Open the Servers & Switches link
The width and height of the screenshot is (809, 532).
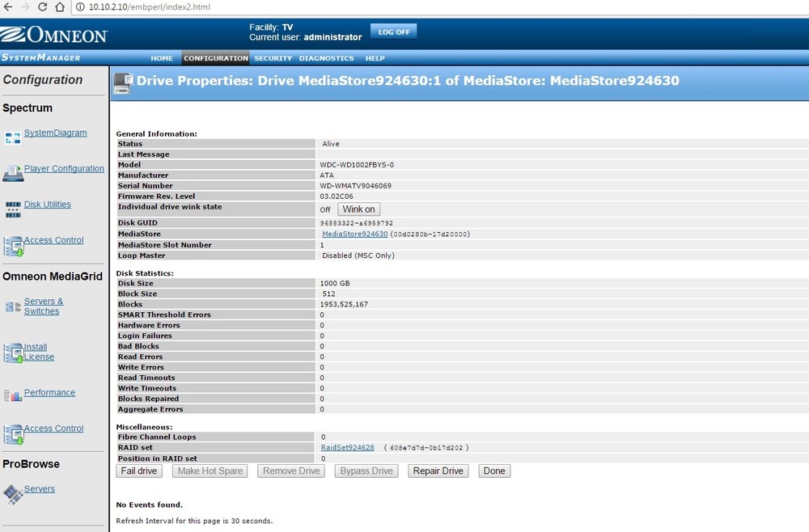pos(44,306)
